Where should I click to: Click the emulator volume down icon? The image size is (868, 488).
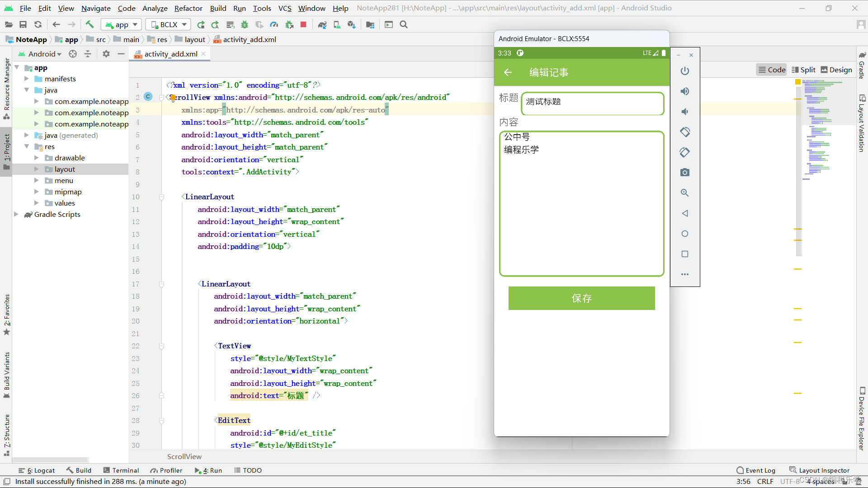685,112
